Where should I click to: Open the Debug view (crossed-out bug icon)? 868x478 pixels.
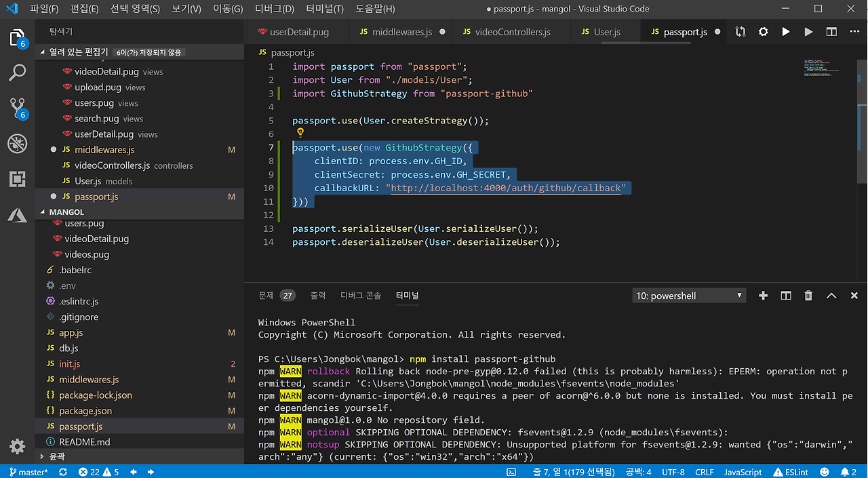pos(17,143)
